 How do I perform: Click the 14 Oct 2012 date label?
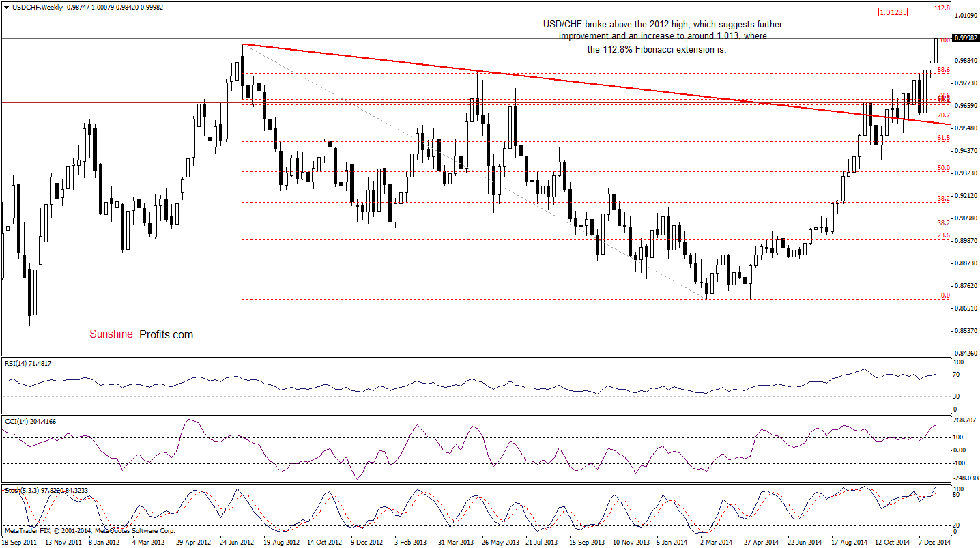[324, 542]
